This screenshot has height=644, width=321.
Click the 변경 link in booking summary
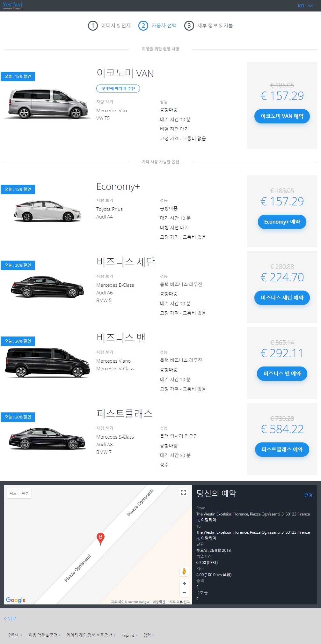[309, 495]
